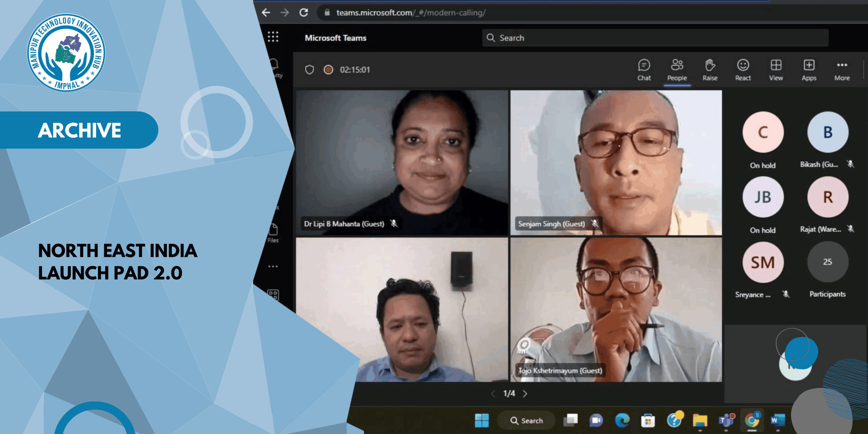Click the Senjam Singh (Guest) name label

(551, 224)
